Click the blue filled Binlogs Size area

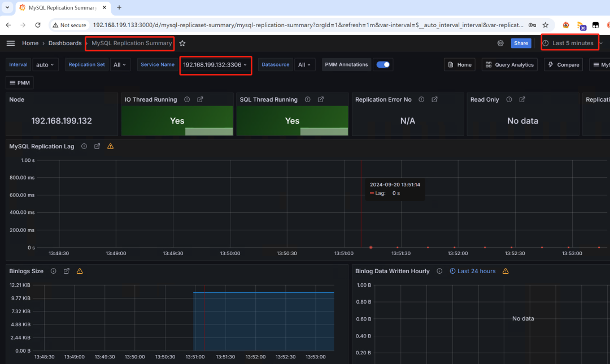(x=264, y=321)
